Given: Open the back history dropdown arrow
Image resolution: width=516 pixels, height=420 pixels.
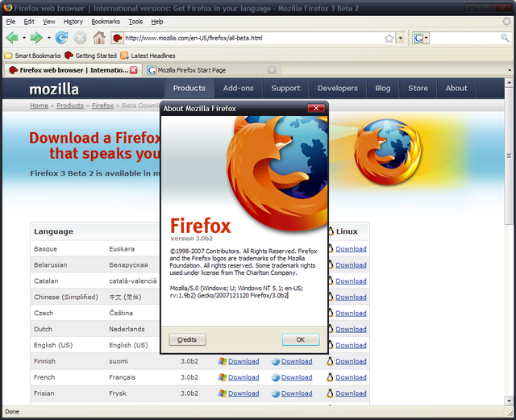Looking at the screenshot, I should 24,38.
